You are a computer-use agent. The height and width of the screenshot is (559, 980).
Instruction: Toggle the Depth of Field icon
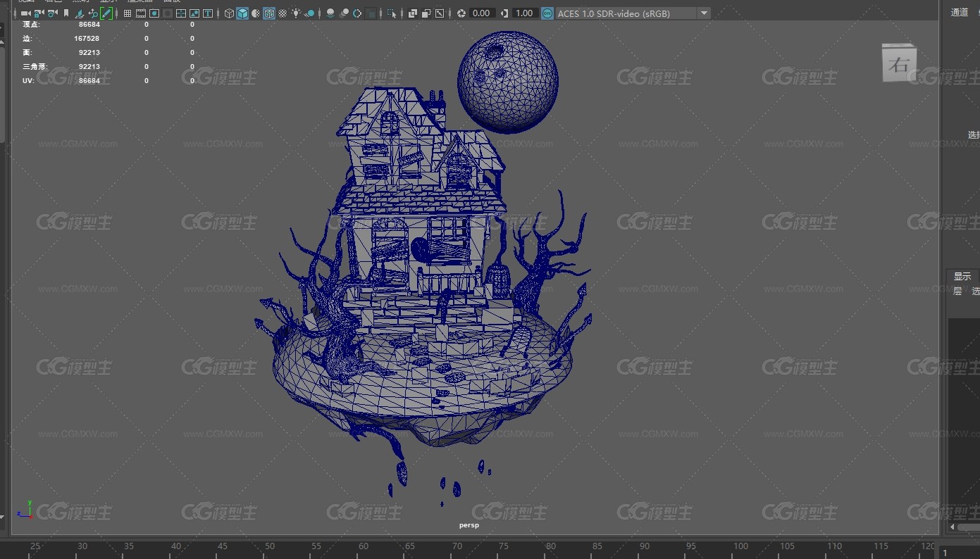[371, 13]
